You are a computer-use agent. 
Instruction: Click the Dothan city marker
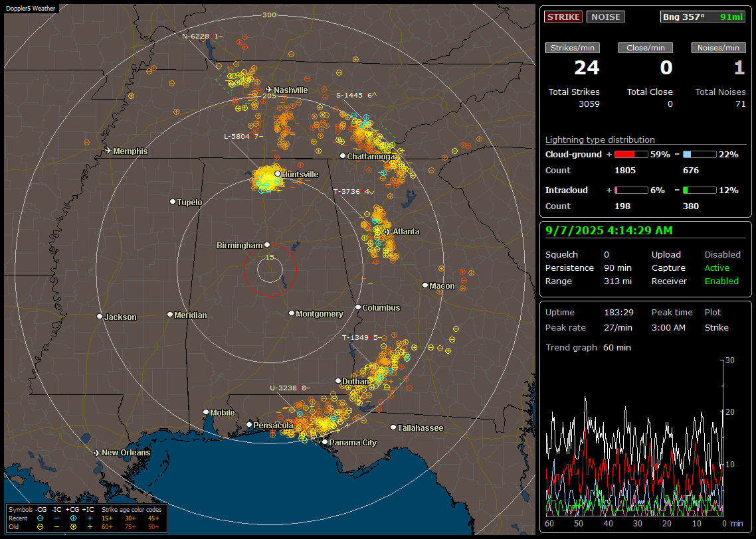[338, 380]
